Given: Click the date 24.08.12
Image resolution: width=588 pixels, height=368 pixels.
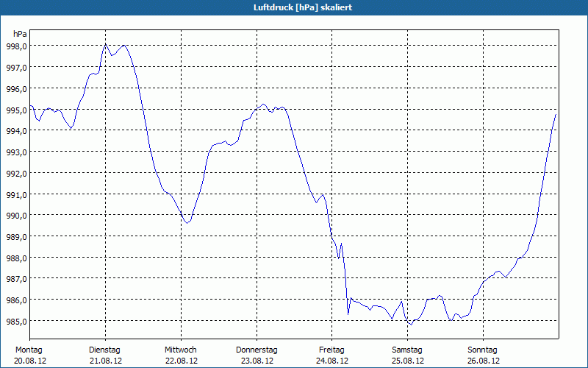Looking at the screenshot, I should pos(332,361).
